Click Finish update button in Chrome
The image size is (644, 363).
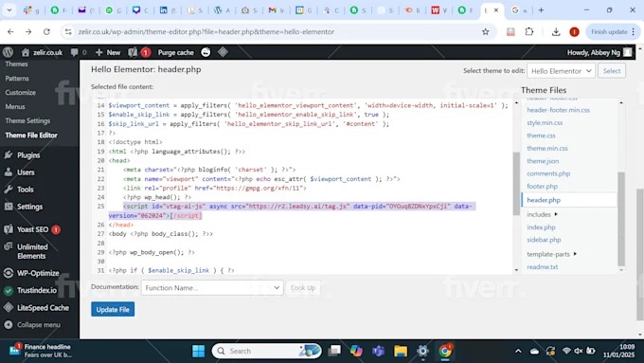tap(613, 31)
